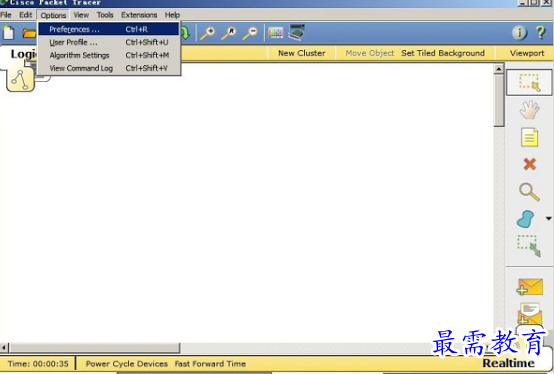The width and height of the screenshot is (554, 374).
Task: Choose User Profile menu entry
Action: point(109,42)
